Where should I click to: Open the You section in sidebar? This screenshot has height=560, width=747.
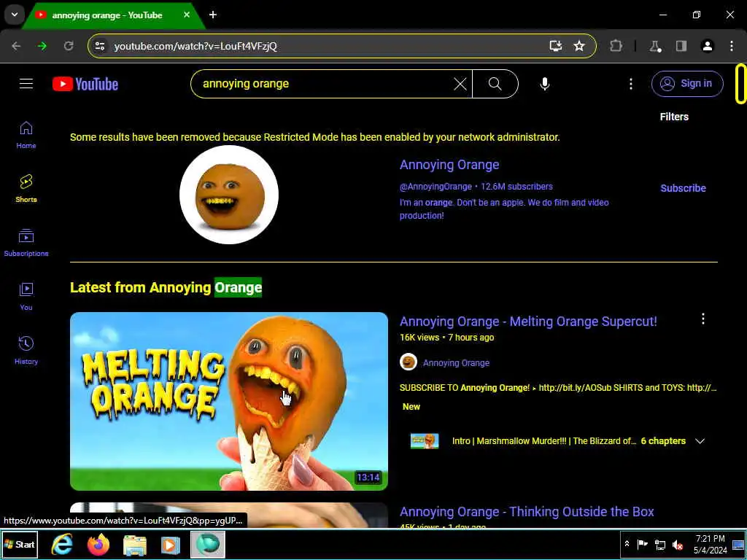tap(26, 297)
